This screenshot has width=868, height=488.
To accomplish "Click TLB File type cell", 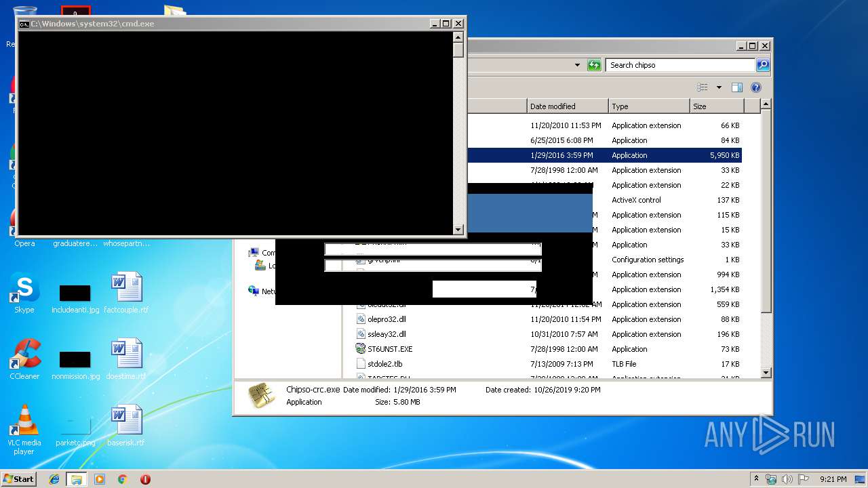I will coord(624,364).
